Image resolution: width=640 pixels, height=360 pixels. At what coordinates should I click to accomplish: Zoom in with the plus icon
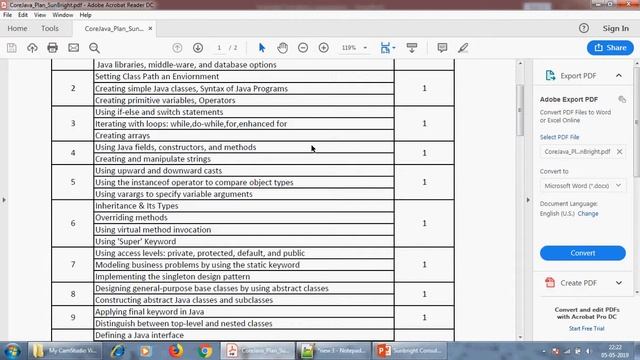pyautogui.click(x=324, y=48)
